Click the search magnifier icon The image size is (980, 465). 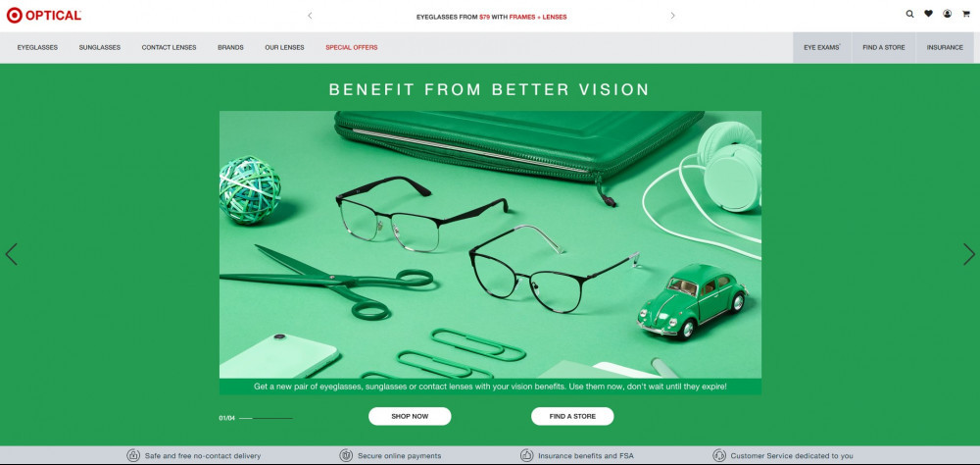coord(909,14)
